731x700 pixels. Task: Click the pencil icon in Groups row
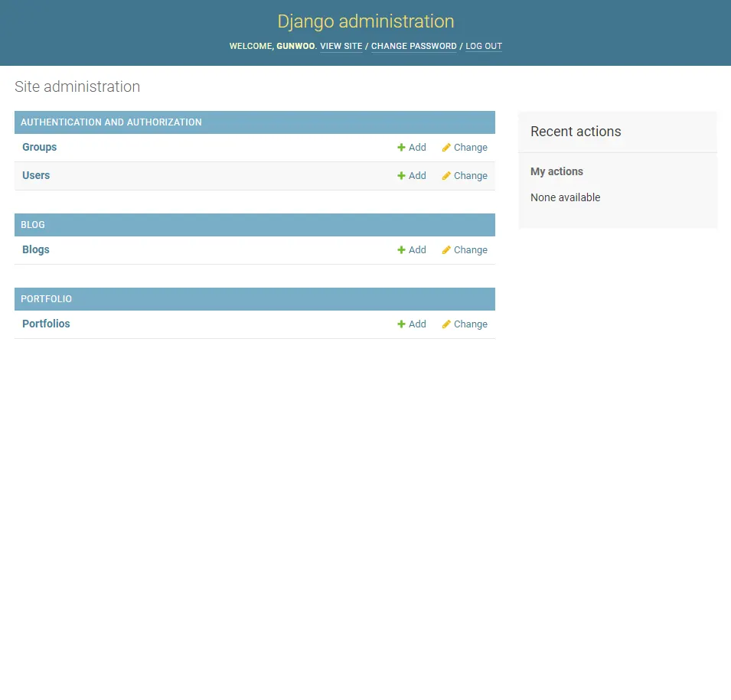(446, 148)
